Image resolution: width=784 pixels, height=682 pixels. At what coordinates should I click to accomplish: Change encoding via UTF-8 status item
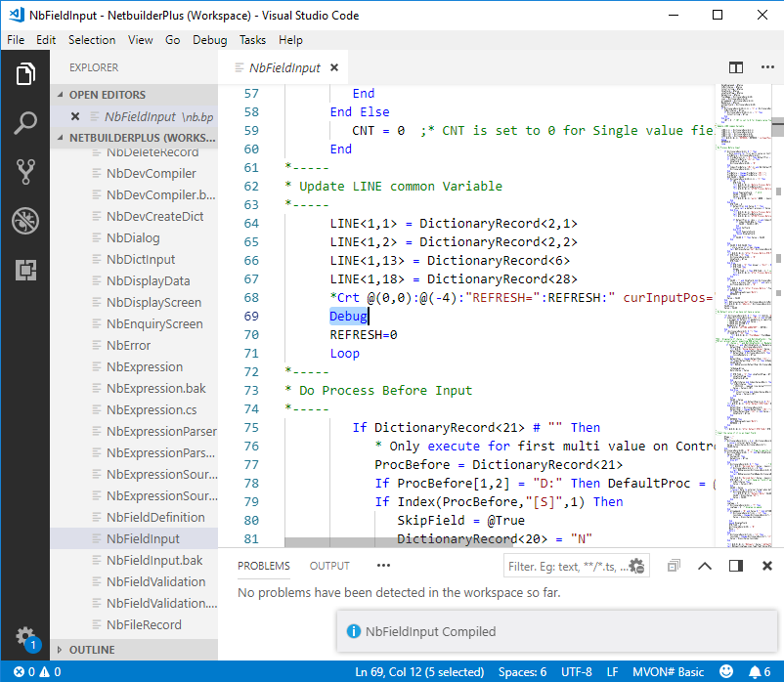[576, 672]
